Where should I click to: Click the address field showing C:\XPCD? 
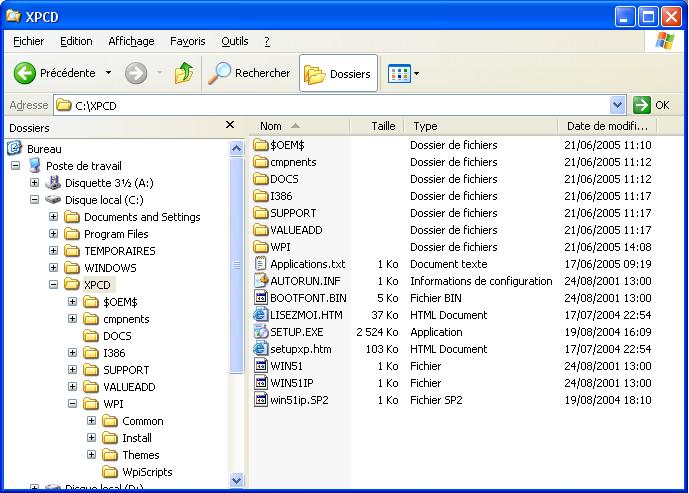pos(332,105)
